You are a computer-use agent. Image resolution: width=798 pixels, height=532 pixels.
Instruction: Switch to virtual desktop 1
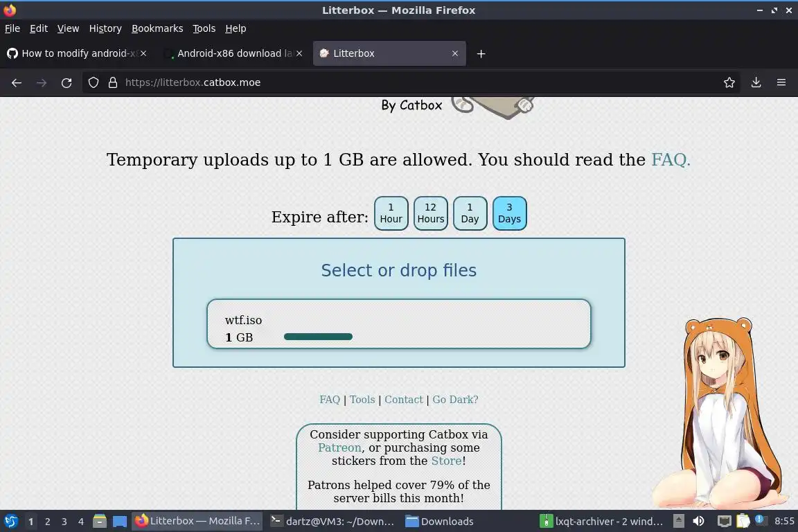30,522
